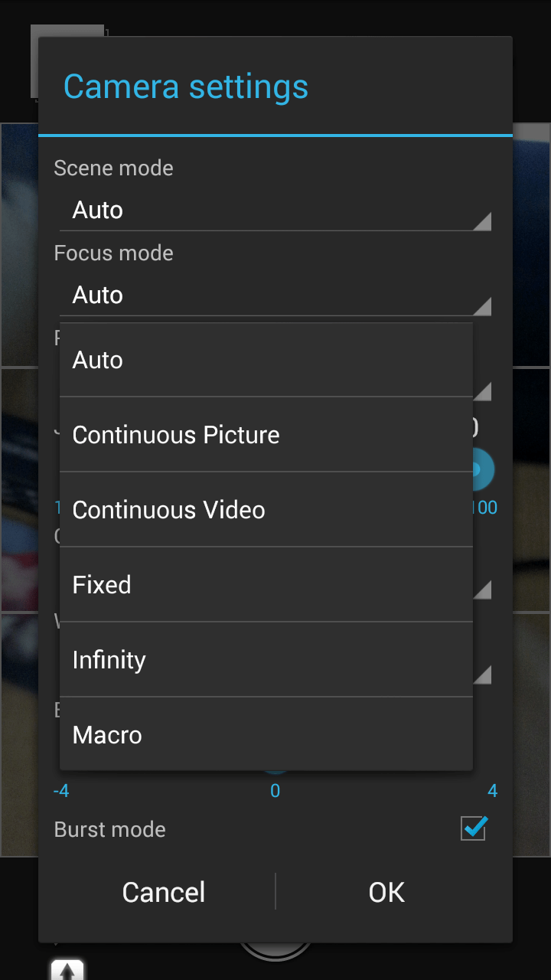Tap the upload arrow icon below the dialog
This screenshot has height=980, width=551.
pos(67,970)
